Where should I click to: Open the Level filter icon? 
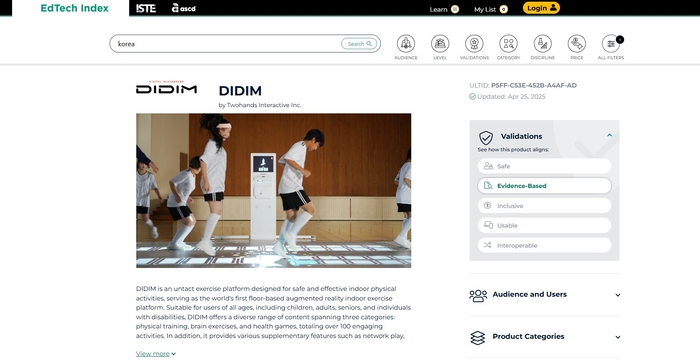point(440,44)
